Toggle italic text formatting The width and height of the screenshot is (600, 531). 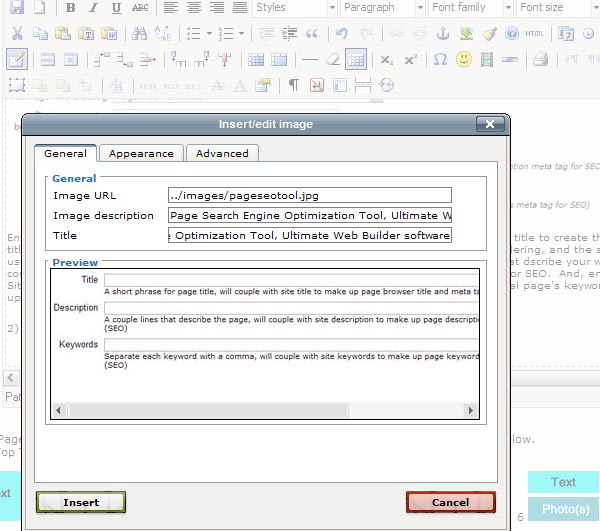[x=93, y=9]
